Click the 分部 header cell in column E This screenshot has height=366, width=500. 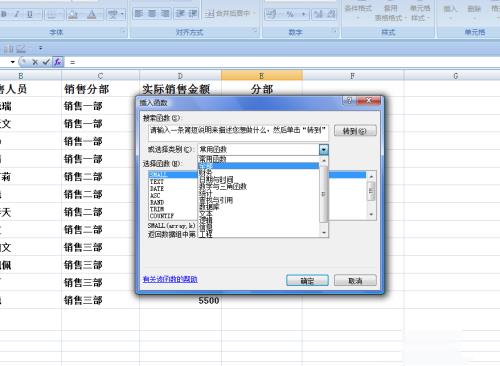[262, 89]
